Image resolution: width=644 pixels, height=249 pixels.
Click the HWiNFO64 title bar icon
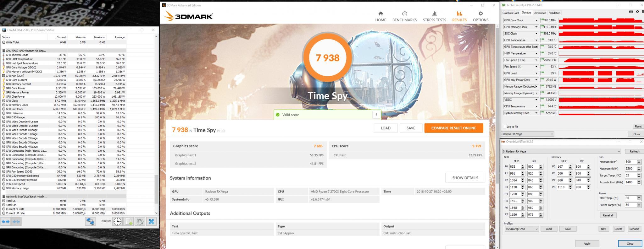4,30
